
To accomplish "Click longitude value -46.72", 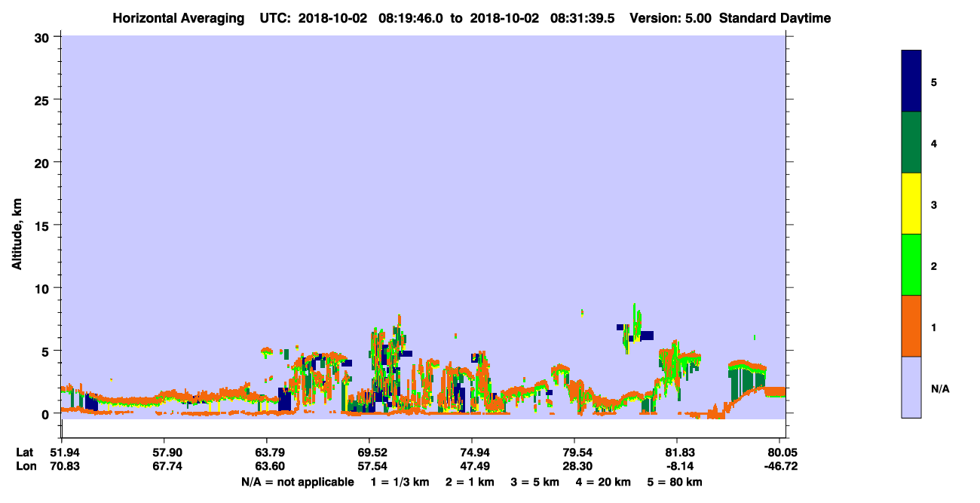I will 782,466.
